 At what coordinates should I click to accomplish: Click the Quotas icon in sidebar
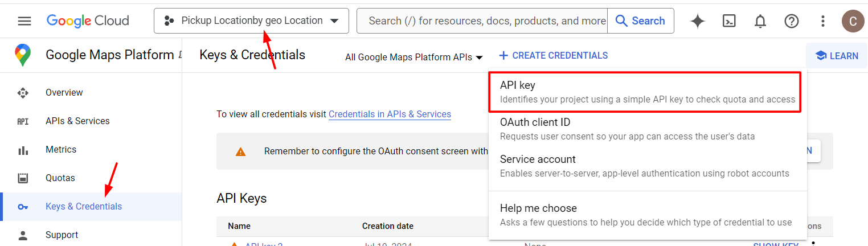click(23, 178)
